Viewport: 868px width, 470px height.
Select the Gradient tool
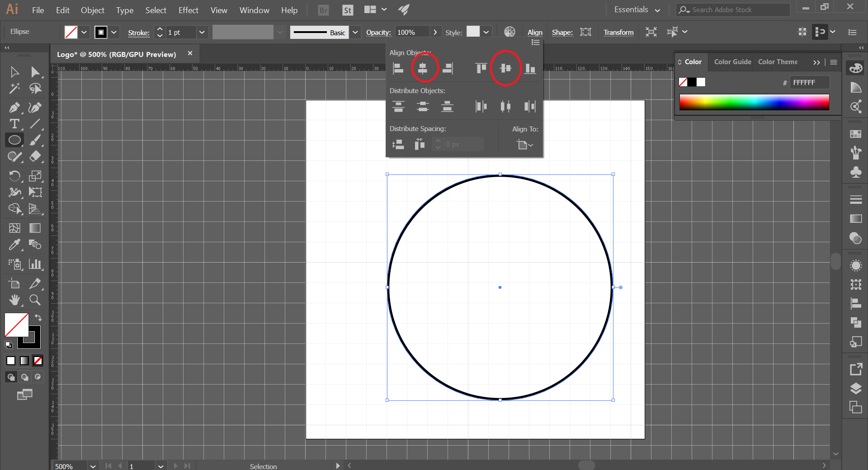[x=35, y=228]
